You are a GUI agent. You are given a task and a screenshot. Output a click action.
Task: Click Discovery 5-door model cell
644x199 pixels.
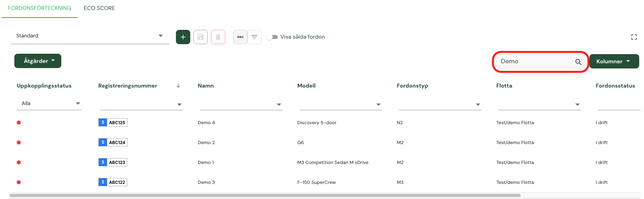(317, 123)
